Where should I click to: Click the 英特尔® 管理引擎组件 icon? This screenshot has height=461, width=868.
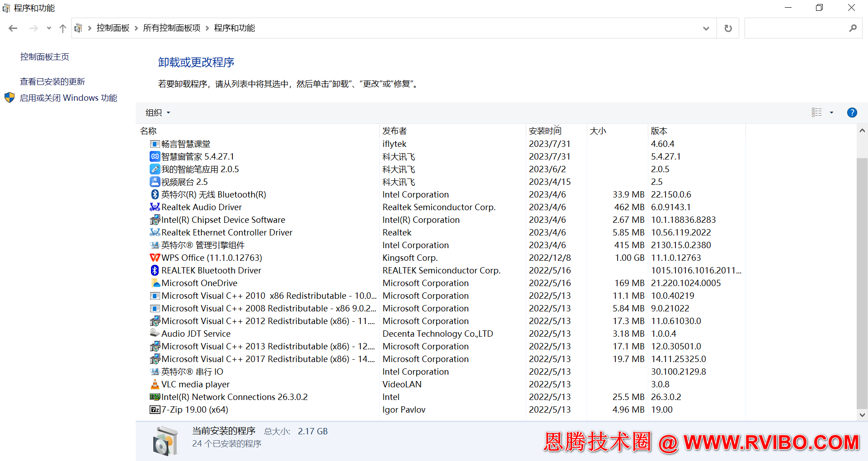pyautogui.click(x=155, y=245)
